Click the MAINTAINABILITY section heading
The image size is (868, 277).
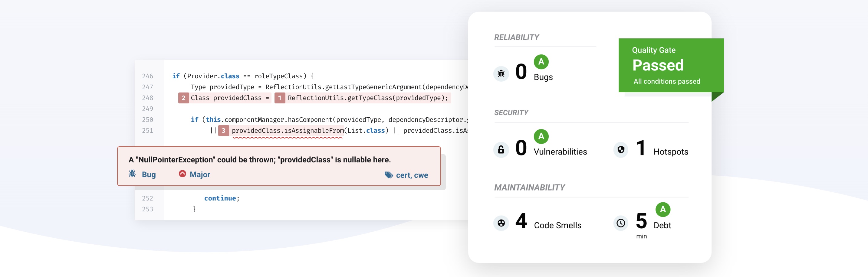(529, 187)
